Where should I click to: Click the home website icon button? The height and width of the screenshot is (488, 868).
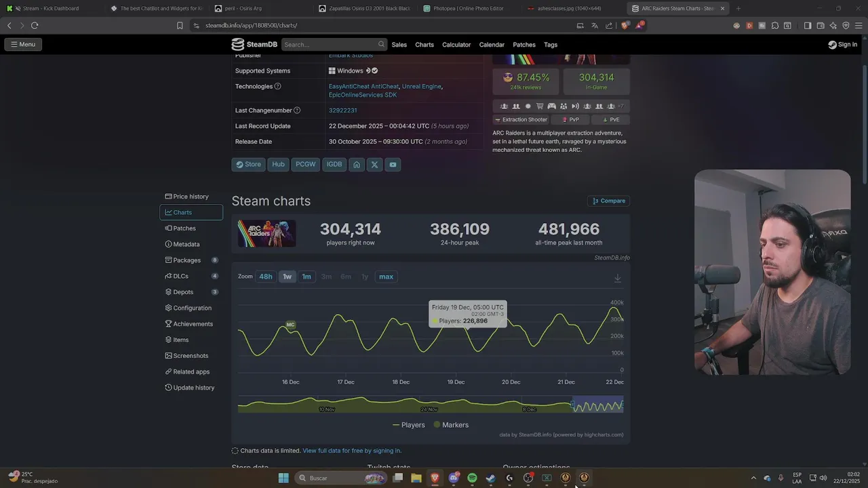coord(356,165)
